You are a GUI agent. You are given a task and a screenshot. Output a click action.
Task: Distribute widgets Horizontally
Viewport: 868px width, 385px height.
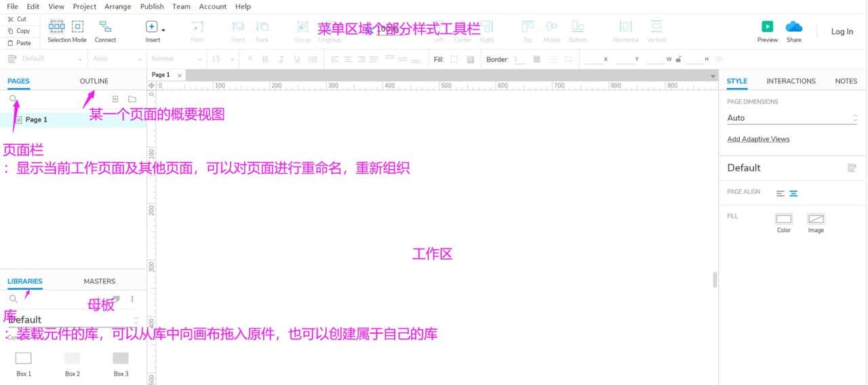[626, 31]
